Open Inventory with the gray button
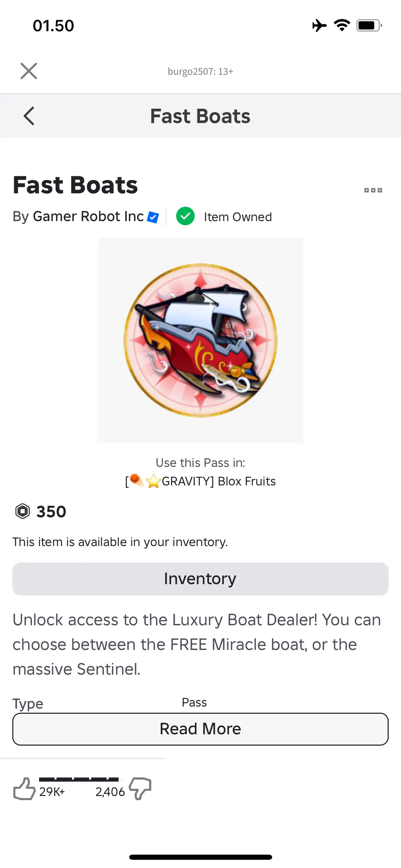 200,579
